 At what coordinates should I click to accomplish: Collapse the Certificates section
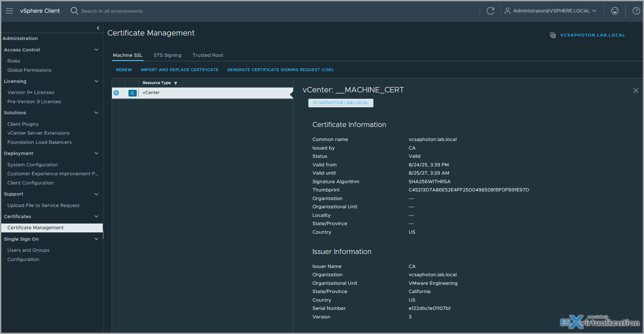pyautogui.click(x=96, y=217)
